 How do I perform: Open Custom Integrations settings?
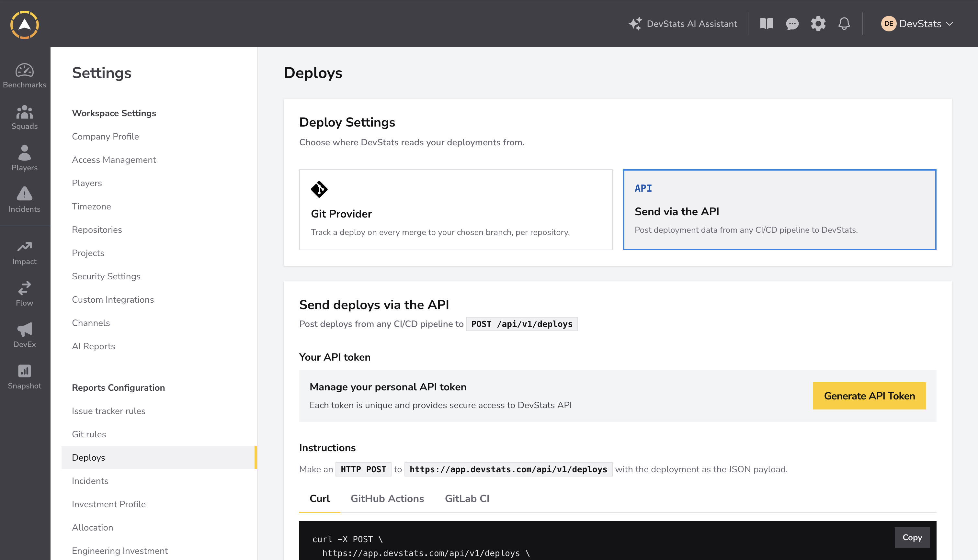pos(113,300)
